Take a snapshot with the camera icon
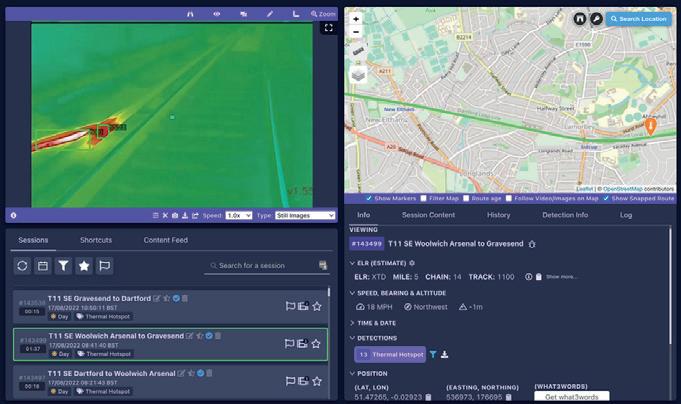The image size is (681, 404). pos(175,215)
